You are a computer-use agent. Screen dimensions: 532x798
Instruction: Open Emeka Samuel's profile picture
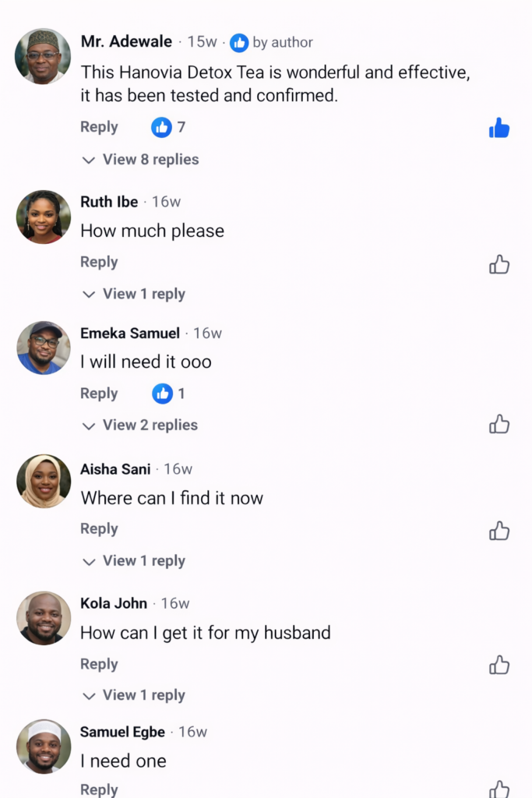click(44, 348)
